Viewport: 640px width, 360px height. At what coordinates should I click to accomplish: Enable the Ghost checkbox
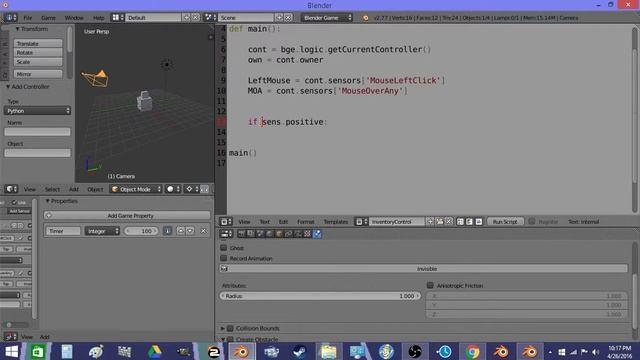[x=223, y=248]
